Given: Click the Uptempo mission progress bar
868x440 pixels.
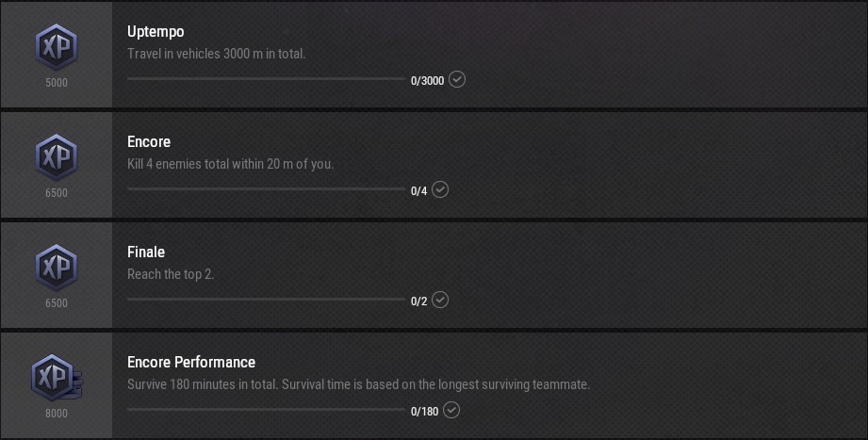Looking at the screenshot, I should click(266, 79).
